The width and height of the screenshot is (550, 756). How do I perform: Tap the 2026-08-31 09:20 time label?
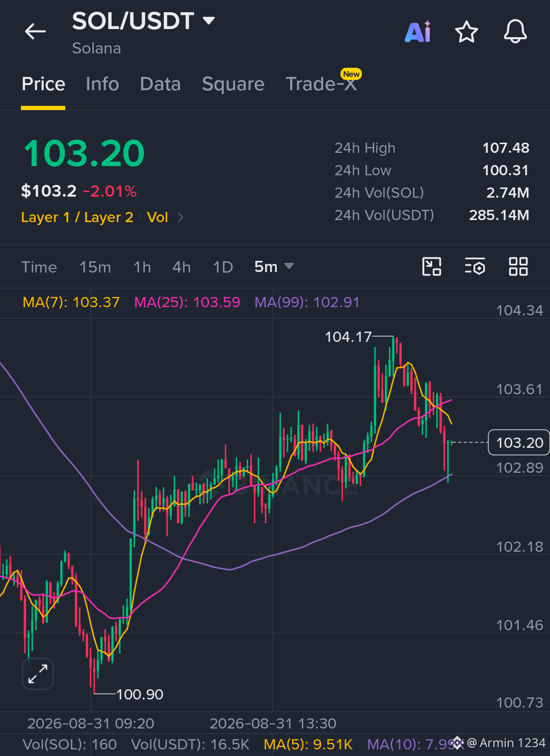(x=91, y=723)
